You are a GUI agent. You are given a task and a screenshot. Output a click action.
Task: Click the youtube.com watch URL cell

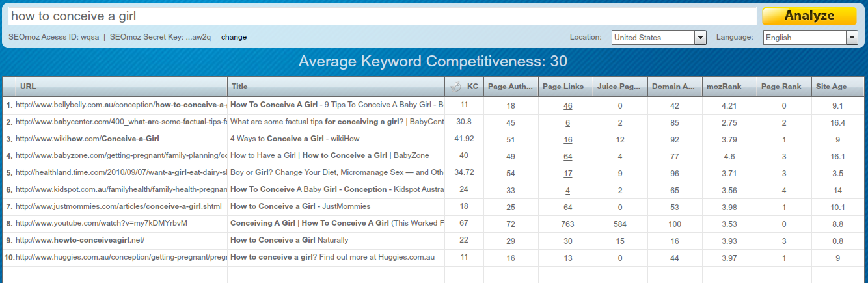click(x=122, y=223)
